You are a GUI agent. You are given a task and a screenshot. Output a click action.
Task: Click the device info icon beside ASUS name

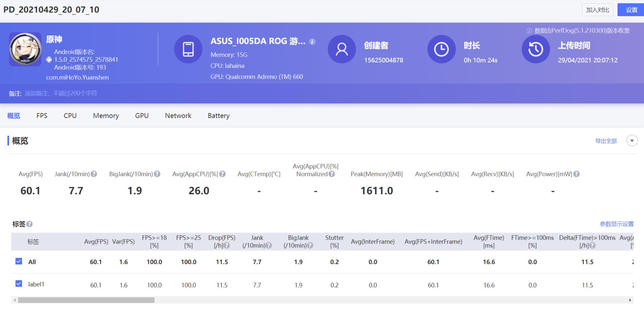pos(312,42)
